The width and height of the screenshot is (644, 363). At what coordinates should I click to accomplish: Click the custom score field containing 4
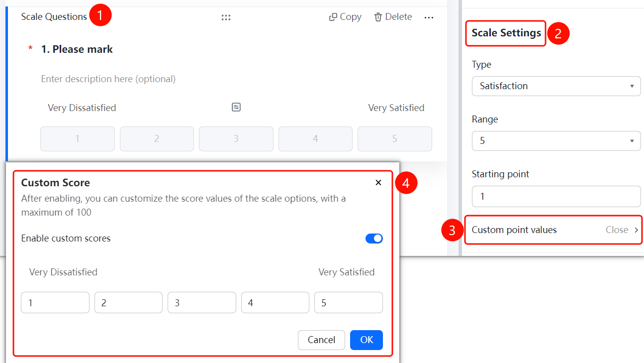tap(275, 303)
